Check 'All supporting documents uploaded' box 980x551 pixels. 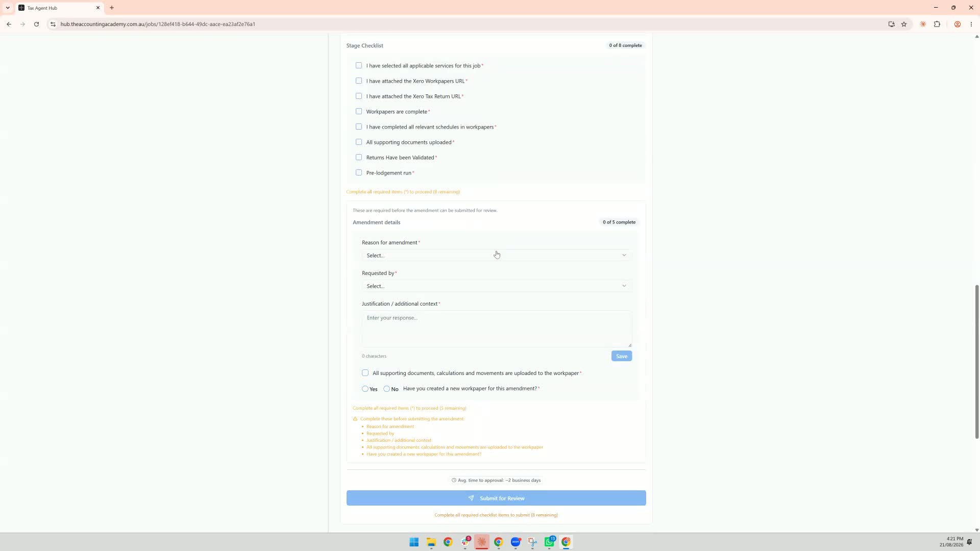coord(359,142)
